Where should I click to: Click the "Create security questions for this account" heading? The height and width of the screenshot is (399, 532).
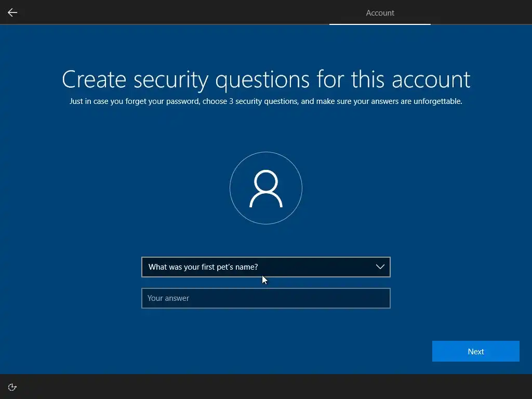(x=266, y=79)
